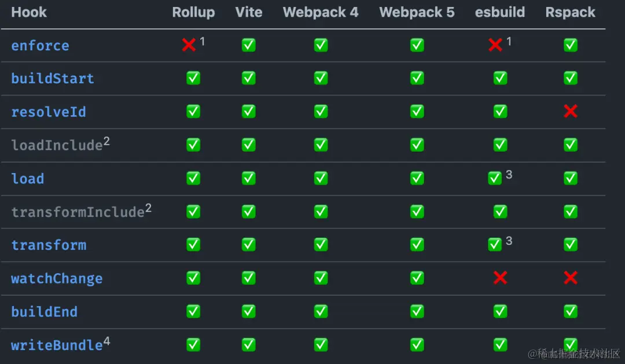The width and height of the screenshot is (625, 364).
Task: Open the buildEnd hook link
Action: (x=44, y=311)
